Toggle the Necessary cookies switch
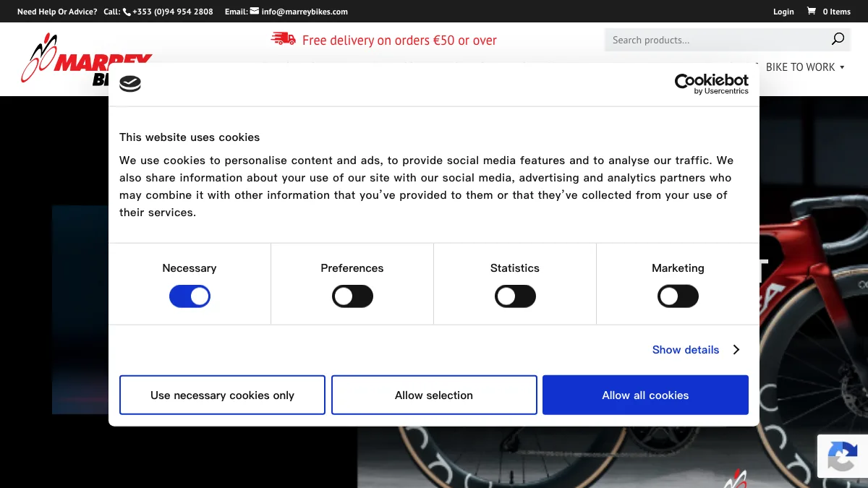The image size is (868, 488). (x=190, y=296)
